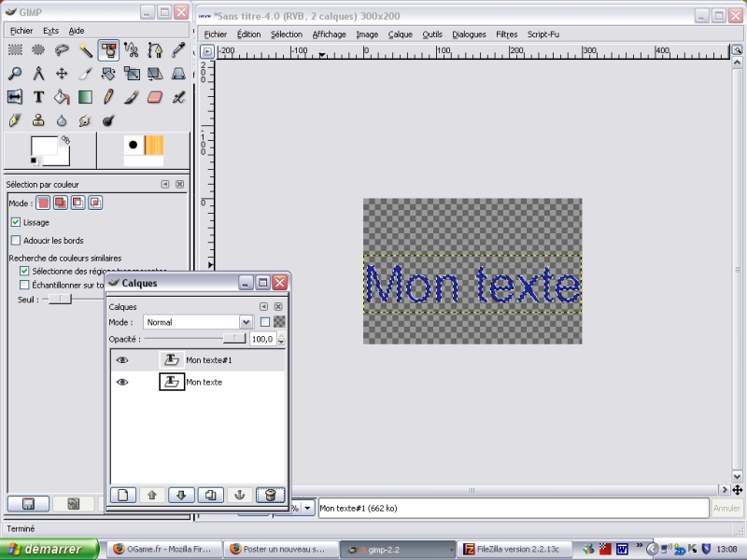Select the Dodge/Burn tool

click(x=108, y=120)
